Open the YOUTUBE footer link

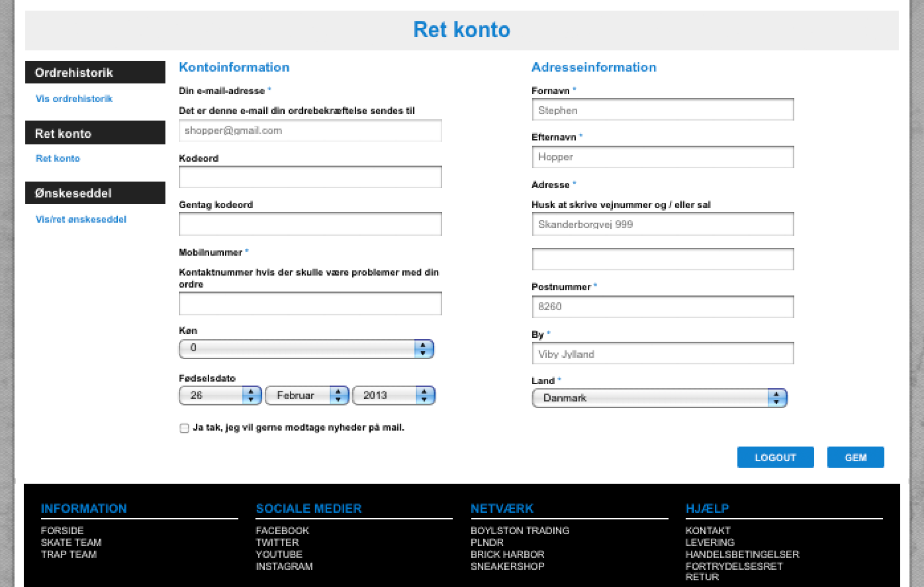point(279,554)
